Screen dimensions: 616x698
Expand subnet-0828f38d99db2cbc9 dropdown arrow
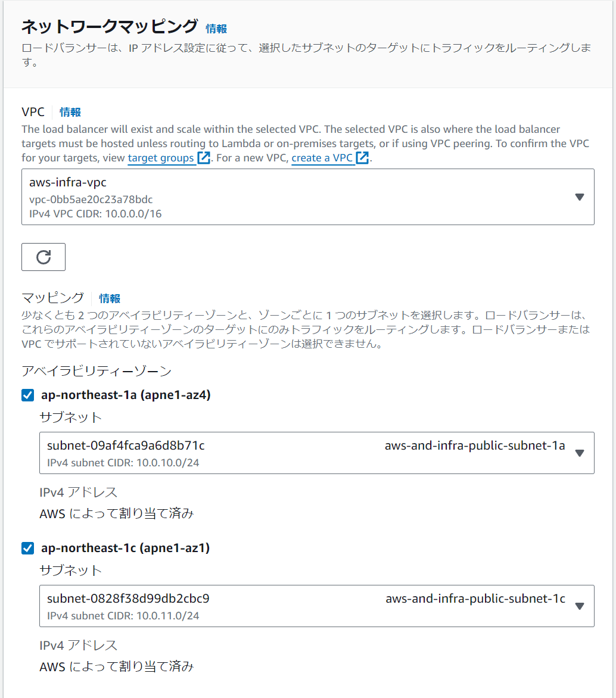(579, 606)
